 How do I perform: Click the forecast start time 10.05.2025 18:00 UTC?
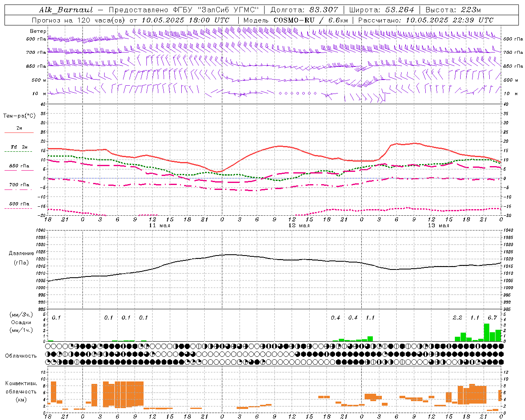click(x=185, y=20)
